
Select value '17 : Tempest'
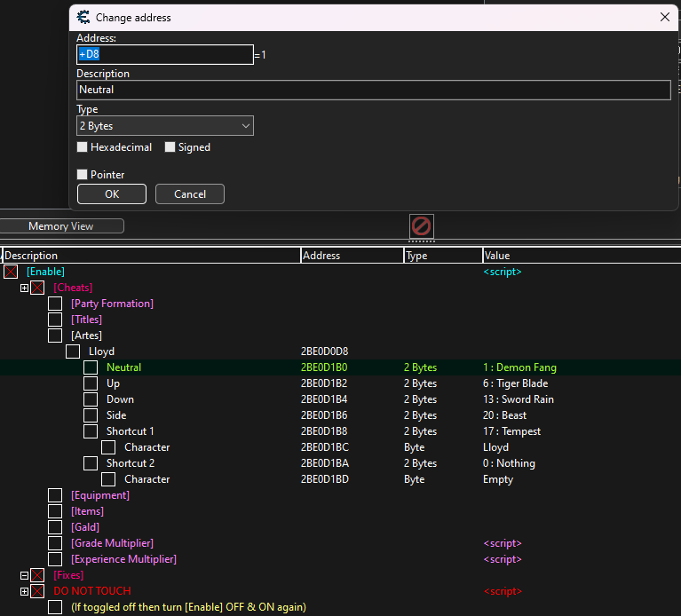pos(512,431)
